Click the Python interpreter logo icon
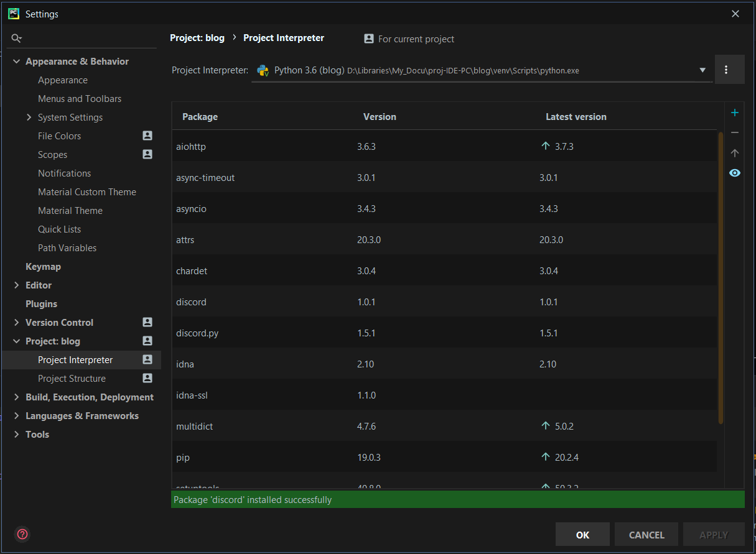Screen dimensions: 756x554 (263, 70)
